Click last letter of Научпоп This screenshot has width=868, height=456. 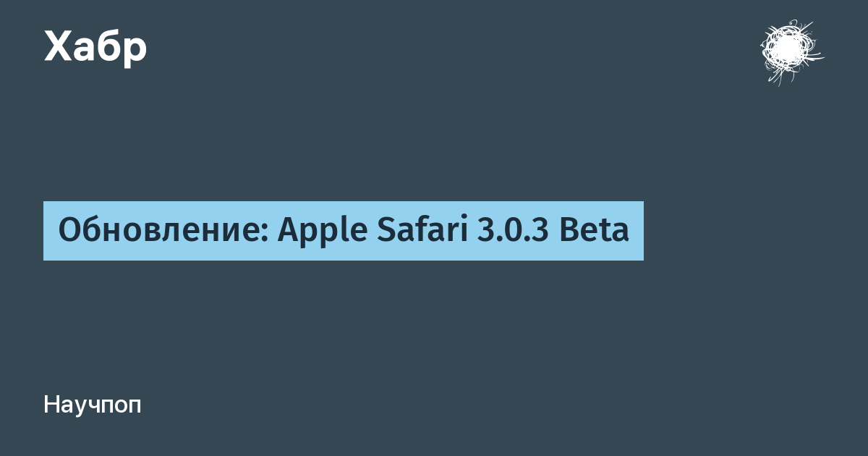(x=135, y=407)
